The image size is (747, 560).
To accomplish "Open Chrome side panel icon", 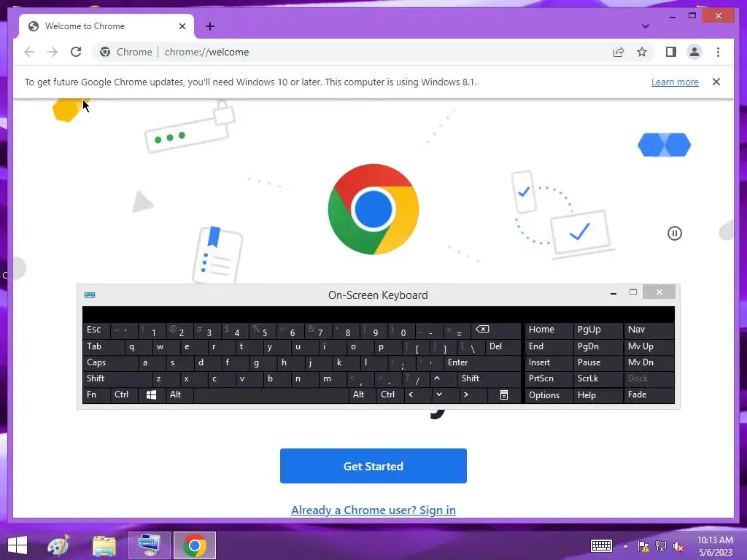I will click(x=671, y=52).
